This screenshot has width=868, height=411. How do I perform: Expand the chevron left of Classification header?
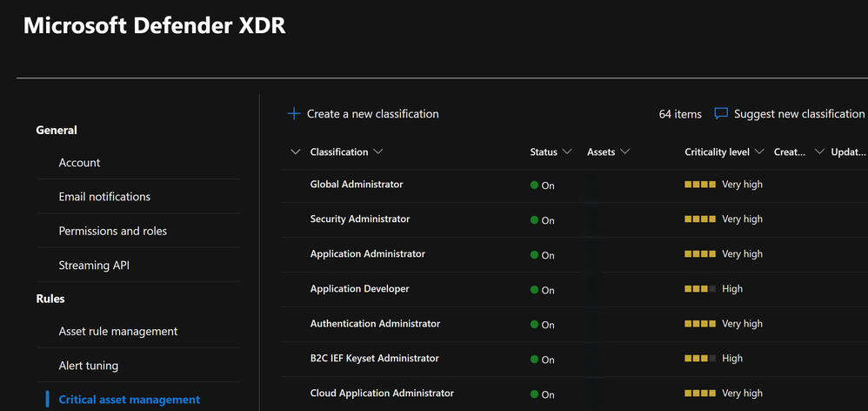tap(296, 152)
